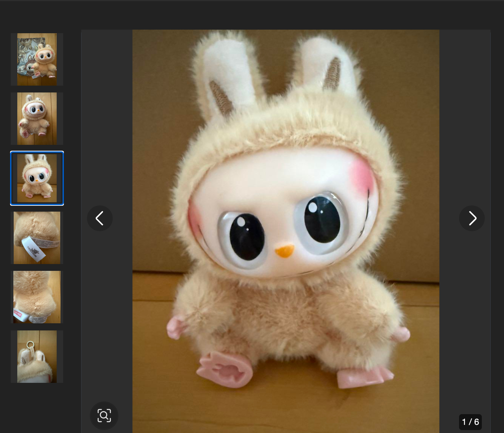This screenshot has width=504, height=433.
Task: Choose the highlighted thumbnail of sitting doll
Action: (37, 178)
